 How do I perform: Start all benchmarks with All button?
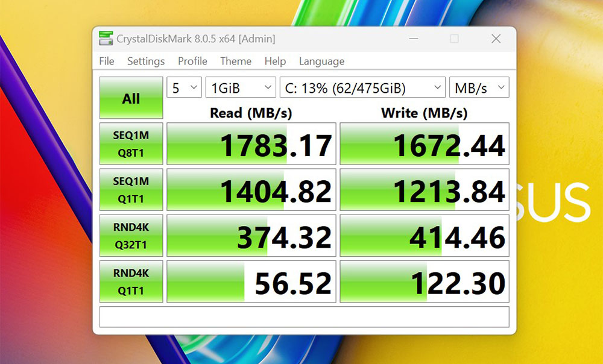131,98
